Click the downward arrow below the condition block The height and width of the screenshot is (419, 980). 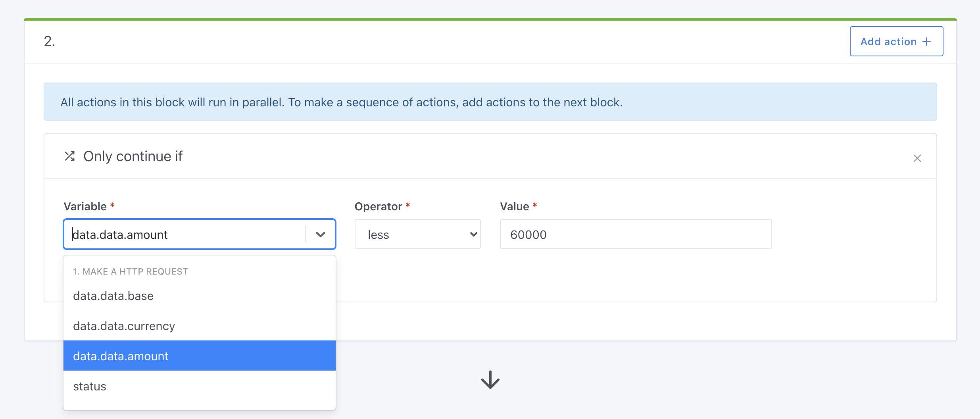click(490, 380)
